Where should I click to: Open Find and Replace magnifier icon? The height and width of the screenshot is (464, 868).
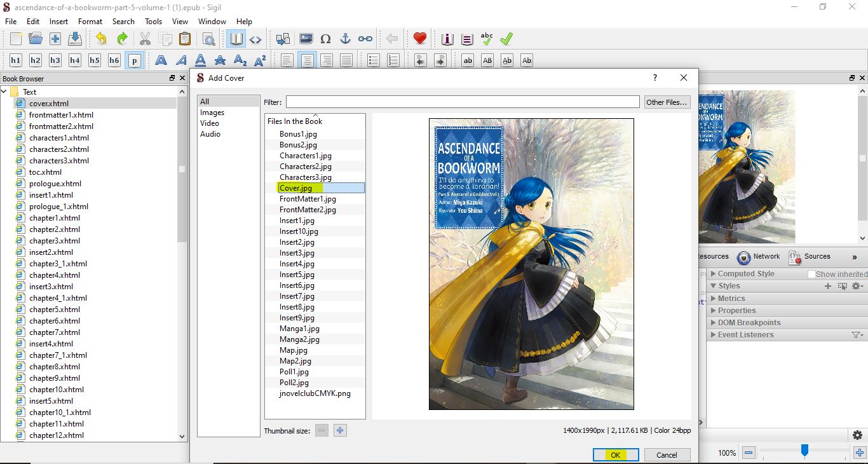coord(208,39)
